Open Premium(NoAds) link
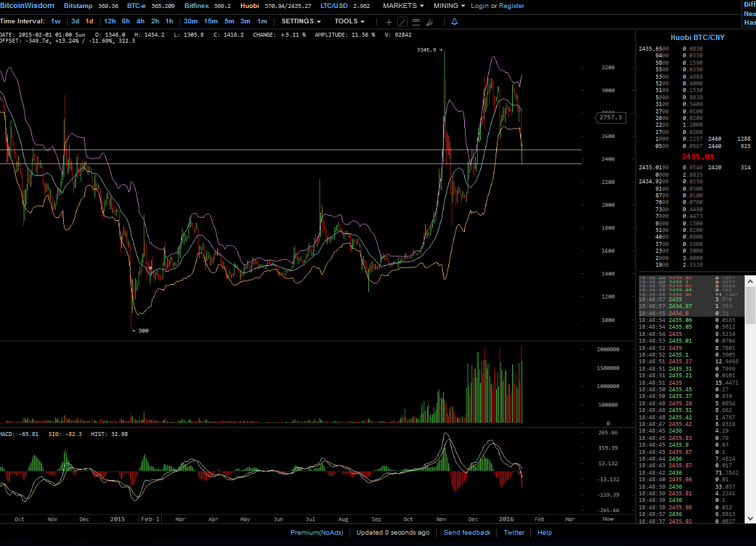 317,533
